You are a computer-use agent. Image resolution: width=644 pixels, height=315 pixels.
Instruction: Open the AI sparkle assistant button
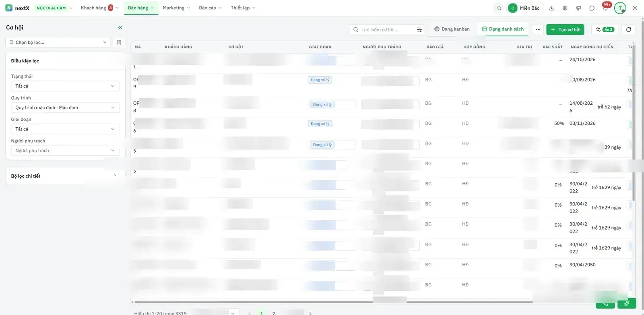[x=627, y=303]
